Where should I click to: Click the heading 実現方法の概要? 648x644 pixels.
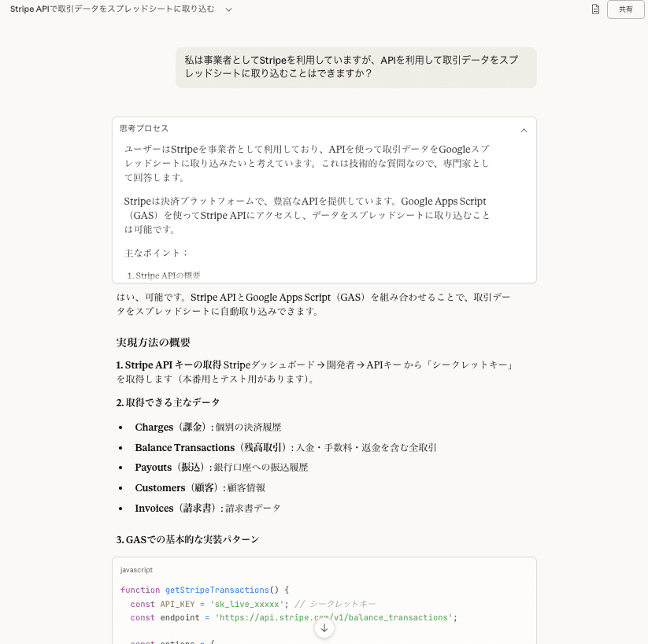(153, 342)
